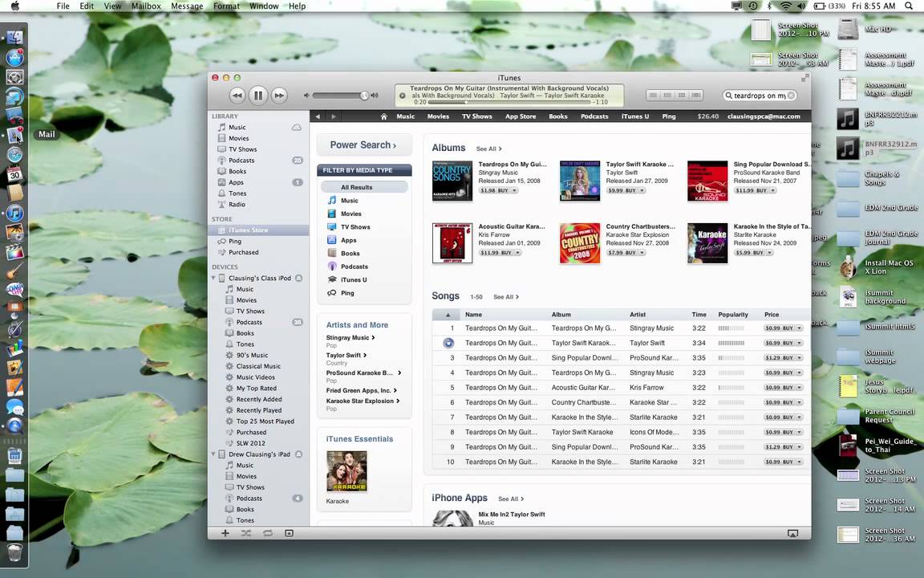Click the Home icon in store navigation
This screenshot has width=924, height=578.
(383, 116)
